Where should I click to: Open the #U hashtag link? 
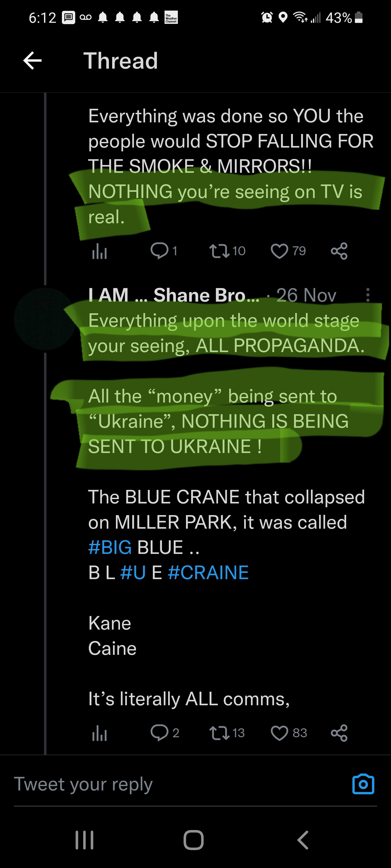pos(133,573)
